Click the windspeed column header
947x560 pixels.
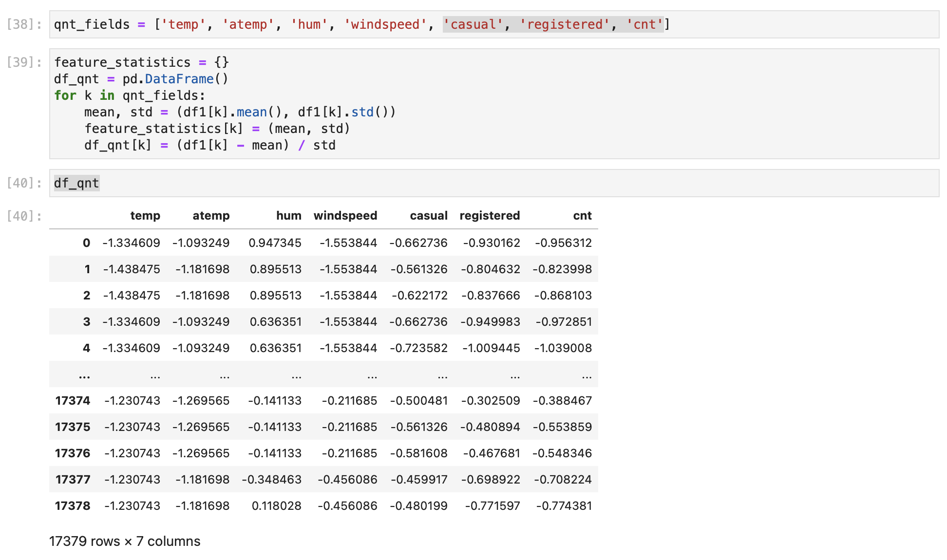tap(345, 216)
